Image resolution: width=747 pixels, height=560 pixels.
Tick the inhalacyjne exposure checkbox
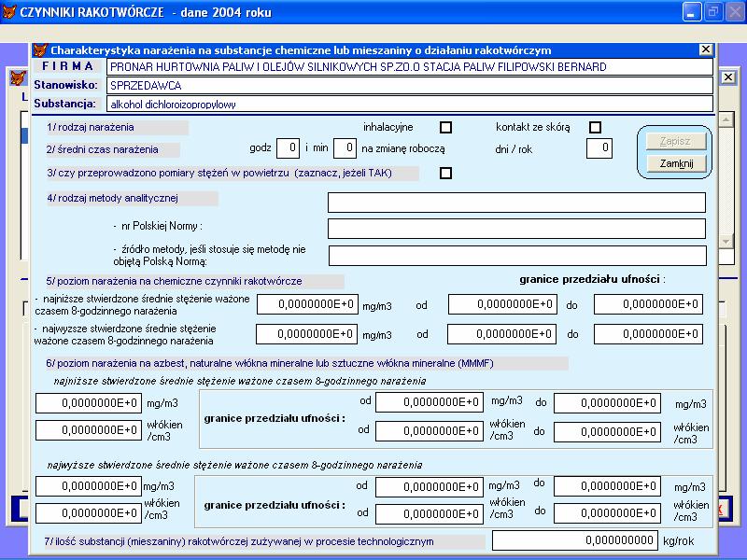point(446,127)
